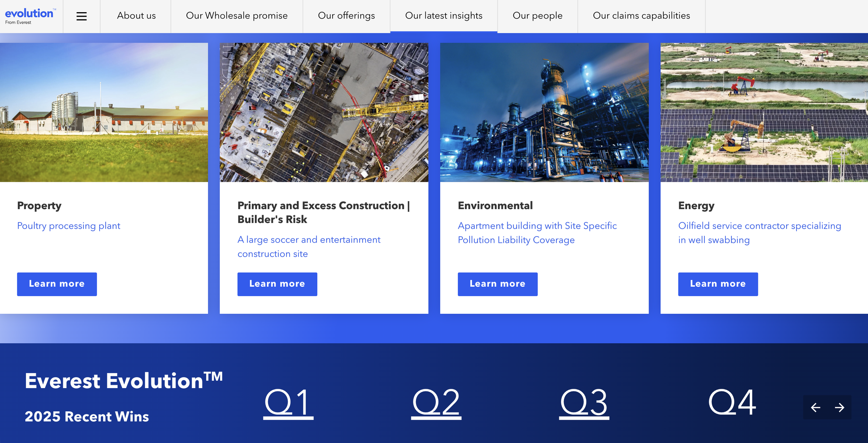Select Our latest insights tab
Image resolution: width=868 pixels, height=443 pixels.
pos(443,16)
